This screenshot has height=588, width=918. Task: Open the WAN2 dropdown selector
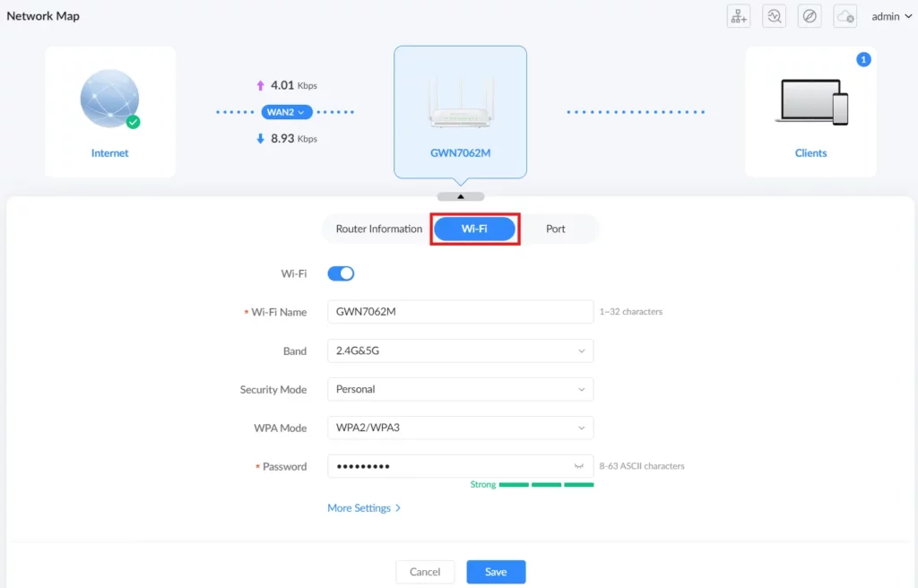286,112
